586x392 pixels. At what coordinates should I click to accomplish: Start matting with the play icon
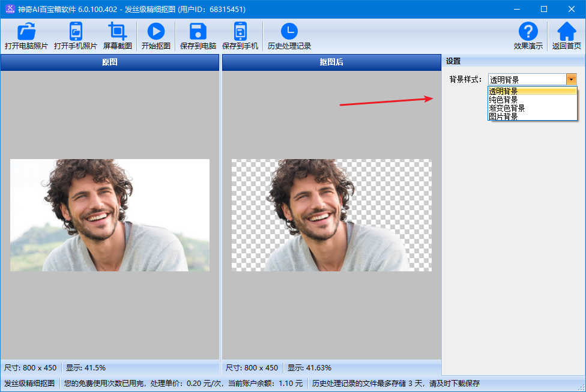click(x=156, y=31)
